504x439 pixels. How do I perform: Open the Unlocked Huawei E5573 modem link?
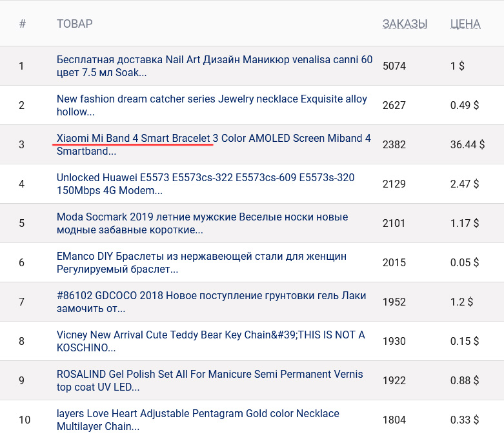(x=205, y=178)
